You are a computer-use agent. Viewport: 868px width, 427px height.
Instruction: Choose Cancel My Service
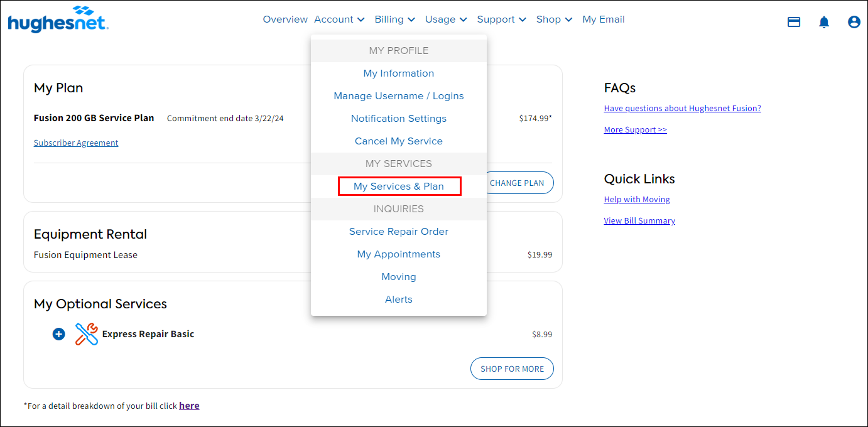[399, 141]
